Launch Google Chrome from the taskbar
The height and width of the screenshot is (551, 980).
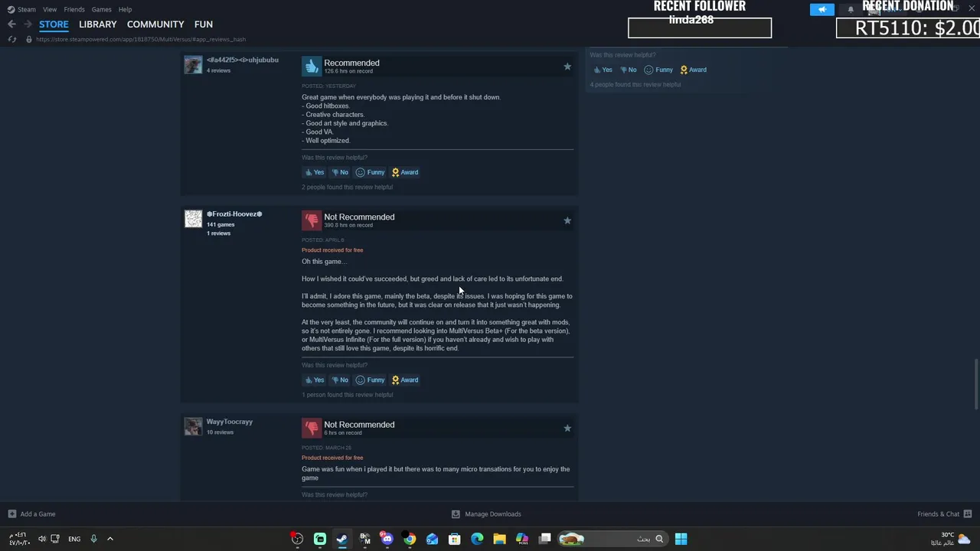[410, 539]
